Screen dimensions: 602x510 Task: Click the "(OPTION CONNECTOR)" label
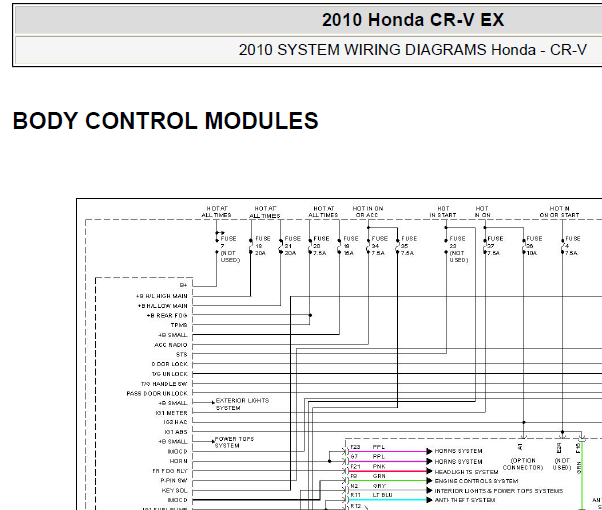click(523, 464)
